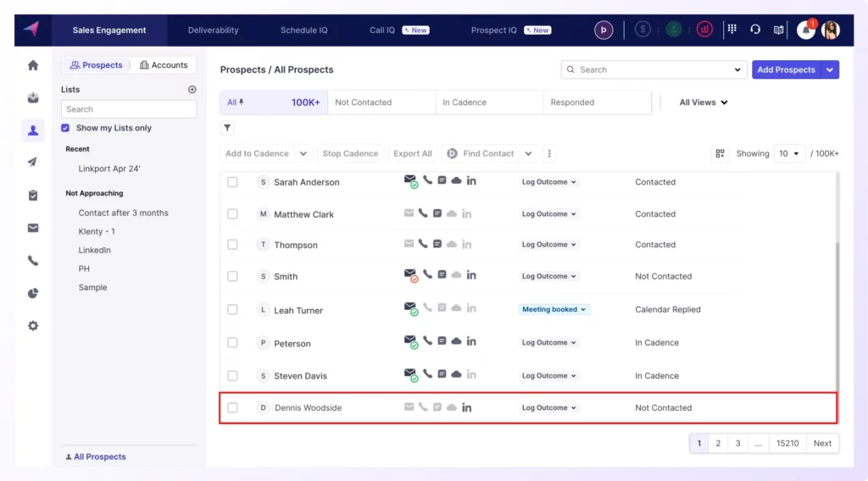868x481 pixels.
Task: Expand the All Views dropdown
Action: (x=704, y=102)
